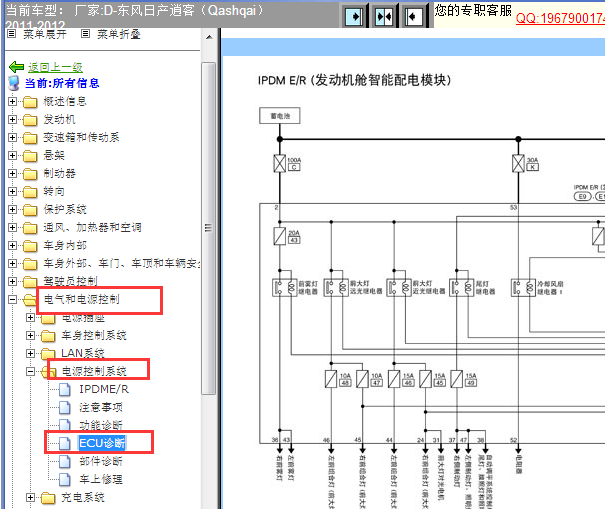This screenshot has height=509, width=605.
Task: Click folder icon next to 悬架
Action: (x=30, y=156)
